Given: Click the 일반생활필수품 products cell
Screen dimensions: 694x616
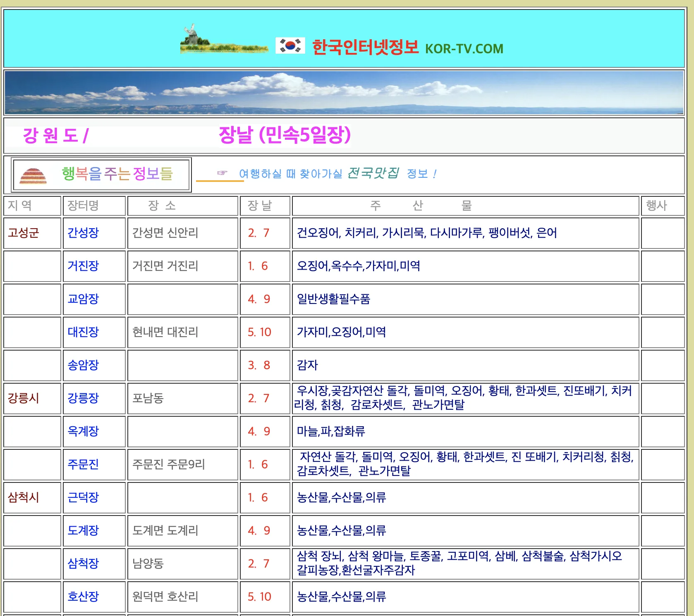Looking at the screenshot, I should [x=465, y=299].
